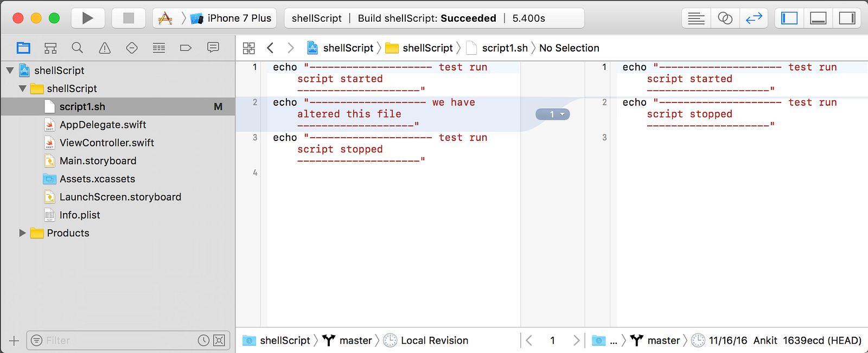The width and height of the screenshot is (868, 353).
Task: Toggle the Navigator panel visibility
Action: 789,18
